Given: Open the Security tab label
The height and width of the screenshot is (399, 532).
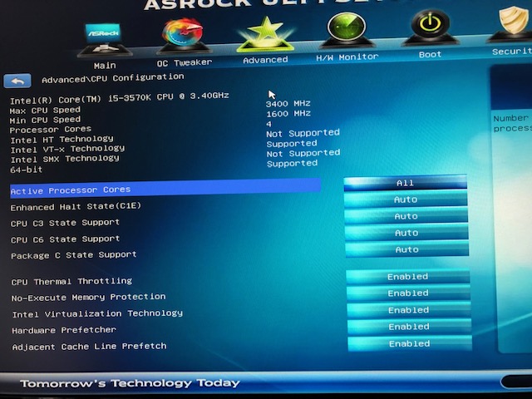Looking at the screenshot, I should (512, 52).
